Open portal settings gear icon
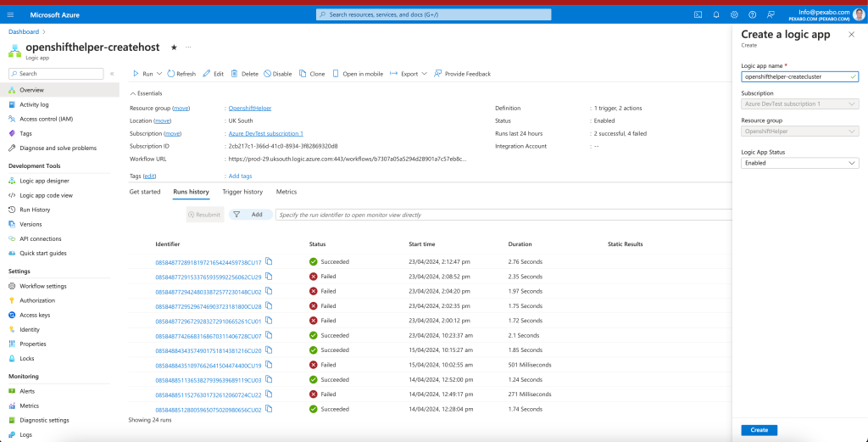Viewport: 868px width, 442px height. coord(734,15)
